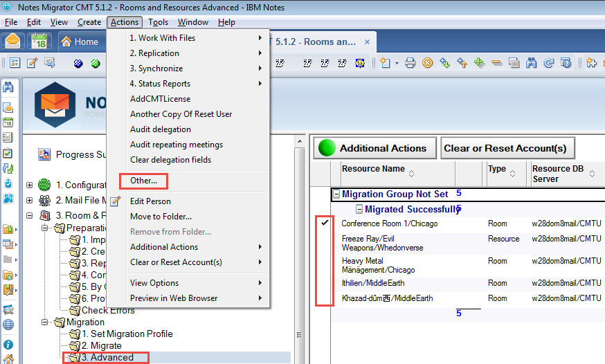Image resolution: width=605 pixels, height=364 pixels.
Task: Click the properties list toolbar icon
Action: point(15,63)
